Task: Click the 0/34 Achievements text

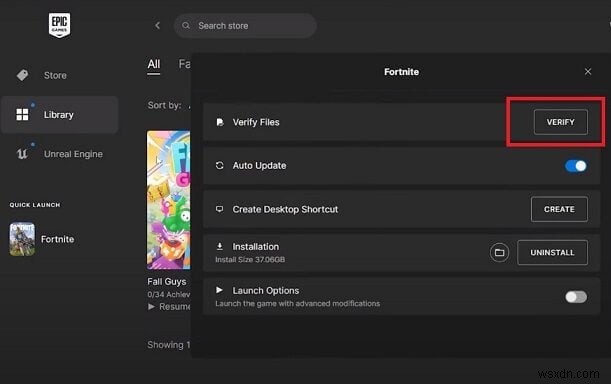Action: click(x=169, y=294)
